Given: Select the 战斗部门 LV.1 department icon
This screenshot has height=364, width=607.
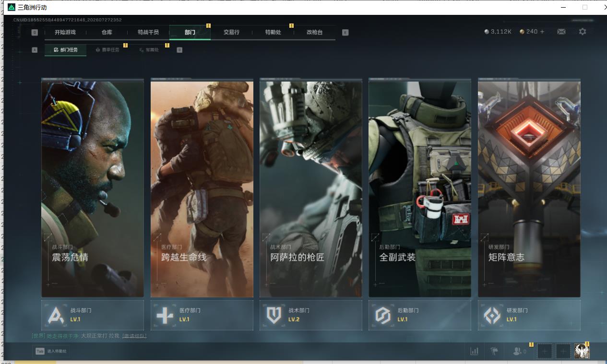Looking at the screenshot, I should (x=56, y=316).
